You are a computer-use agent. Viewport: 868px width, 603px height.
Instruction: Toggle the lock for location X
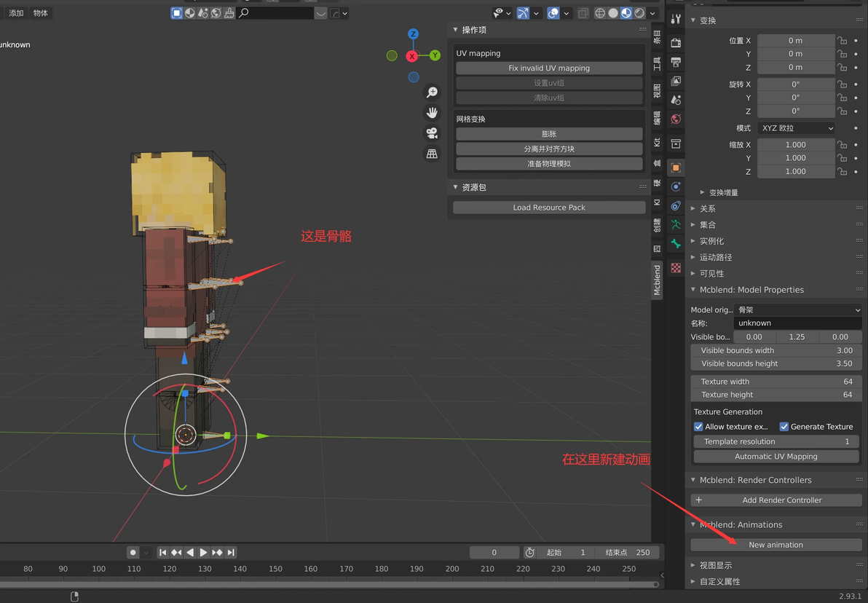[x=843, y=41]
